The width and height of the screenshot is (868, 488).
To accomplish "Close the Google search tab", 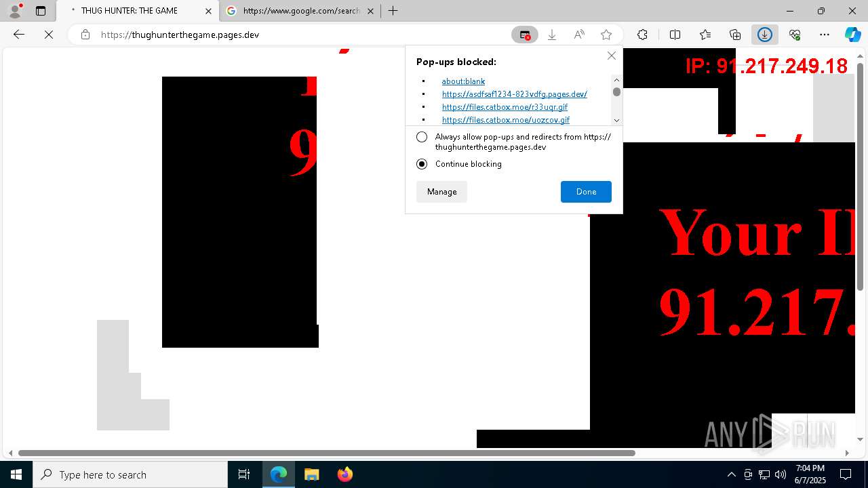I will 370,11.
